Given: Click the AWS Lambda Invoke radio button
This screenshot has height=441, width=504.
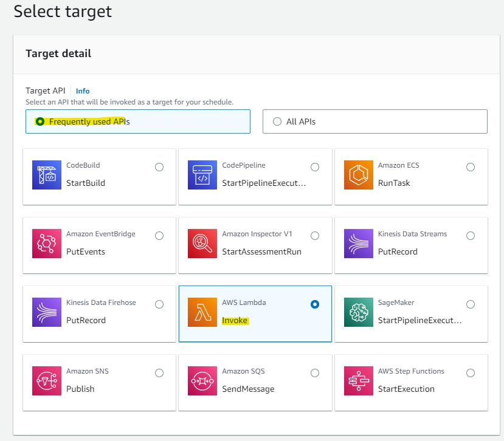Looking at the screenshot, I should click(x=315, y=304).
